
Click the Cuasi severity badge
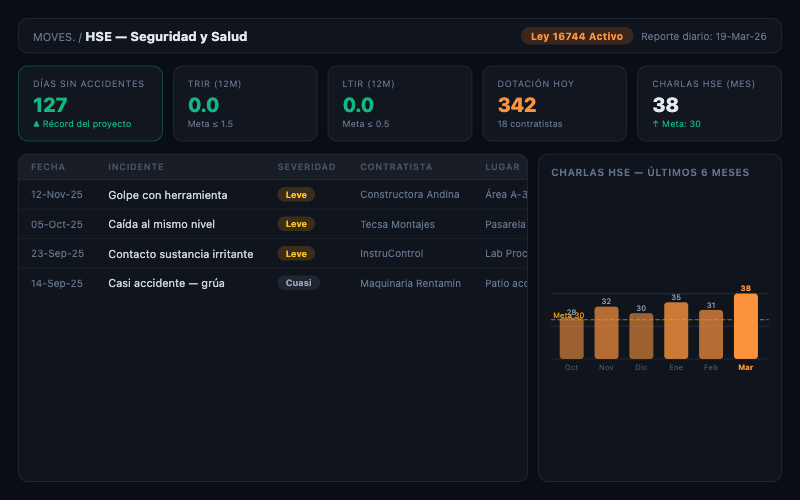[x=298, y=283]
